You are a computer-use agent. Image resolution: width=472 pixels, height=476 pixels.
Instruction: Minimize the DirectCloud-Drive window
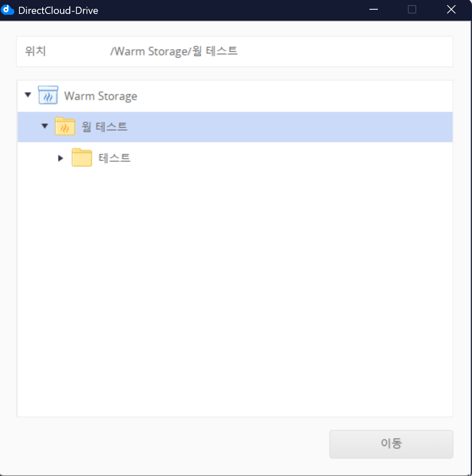[x=374, y=10]
